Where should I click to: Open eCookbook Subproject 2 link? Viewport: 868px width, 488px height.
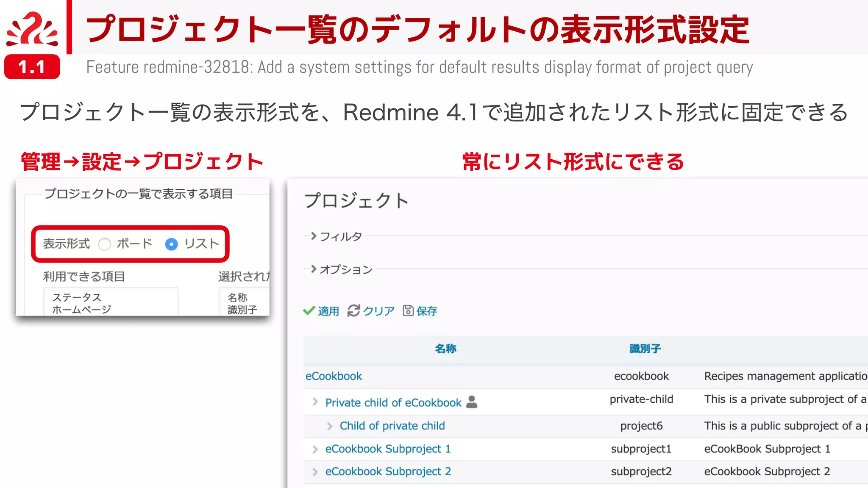388,471
